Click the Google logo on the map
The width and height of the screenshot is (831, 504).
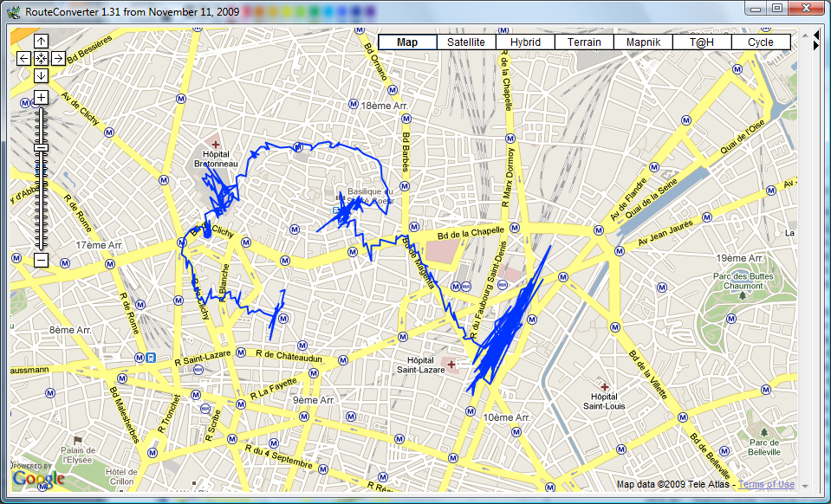pos(38,478)
